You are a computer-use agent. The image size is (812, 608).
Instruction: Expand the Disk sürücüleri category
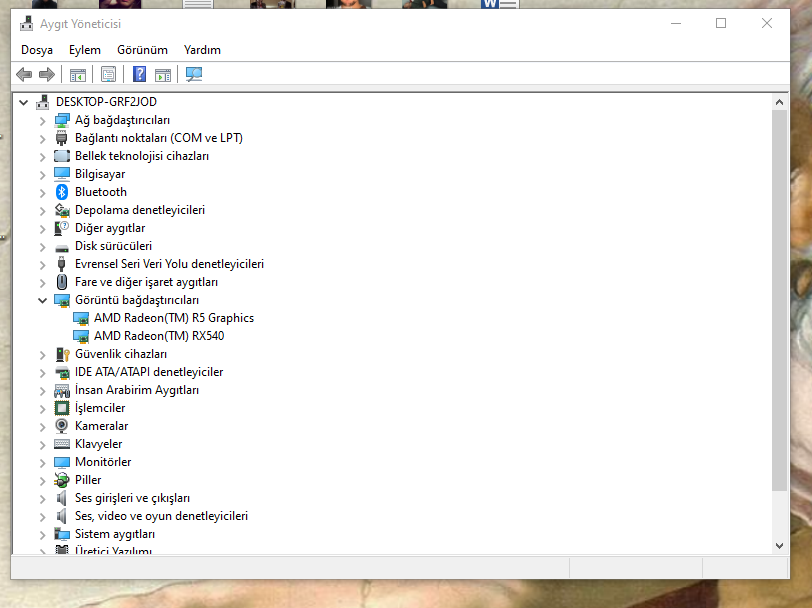point(42,246)
